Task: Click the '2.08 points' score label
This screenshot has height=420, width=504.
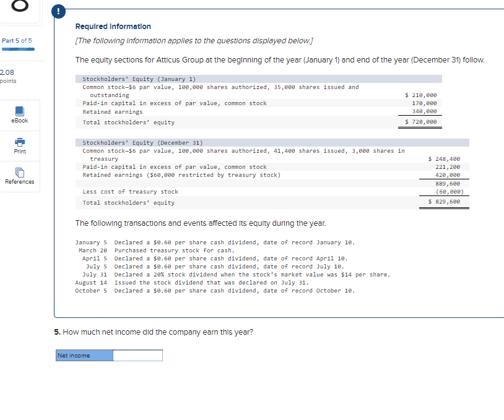Action: [x=8, y=77]
